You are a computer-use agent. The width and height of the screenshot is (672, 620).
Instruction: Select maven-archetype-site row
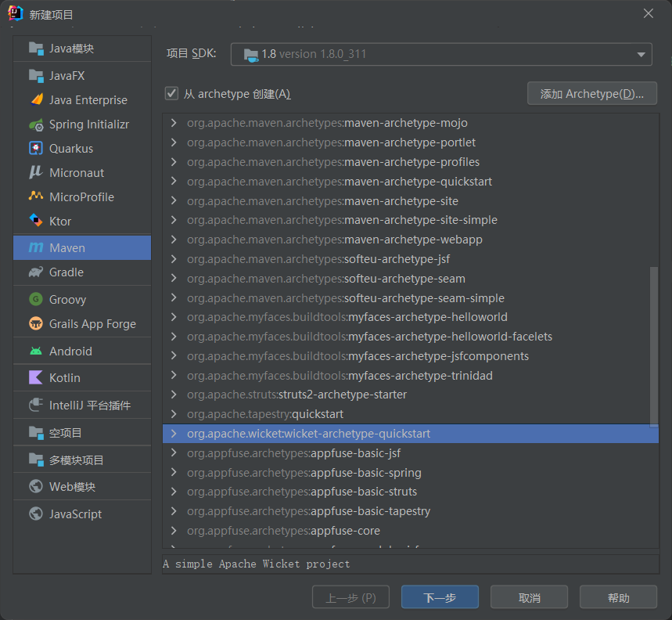411,201
